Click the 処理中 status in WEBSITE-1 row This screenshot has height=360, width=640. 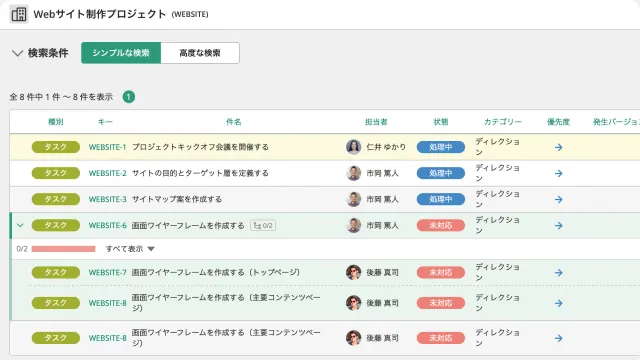tap(441, 147)
